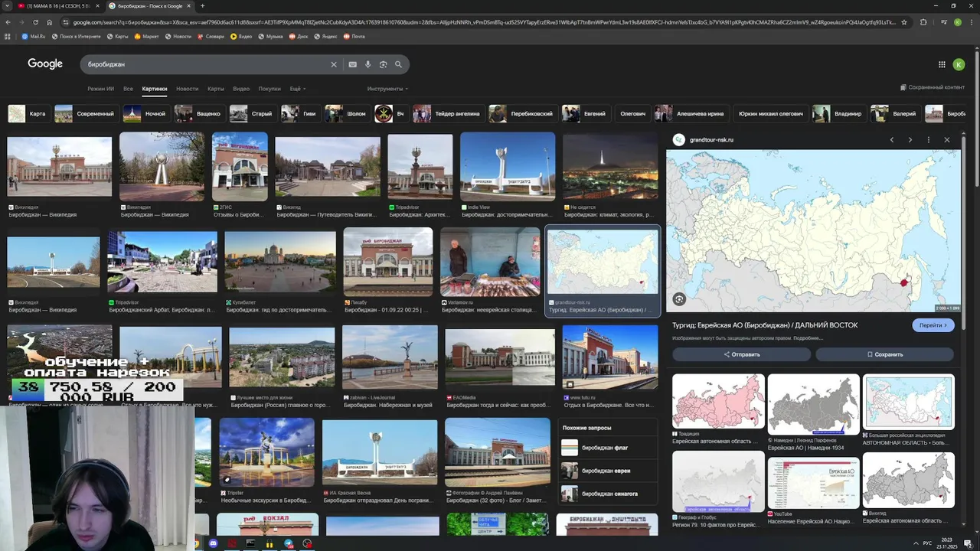The height and width of the screenshot is (551, 980).
Task: Switch to the Покупки tab
Action: click(269, 89)
